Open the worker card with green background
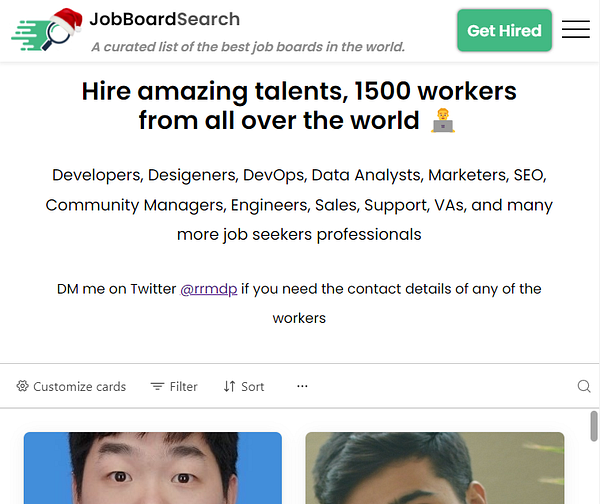This screenshot has height=504, width=600. (x=435, y=468)
